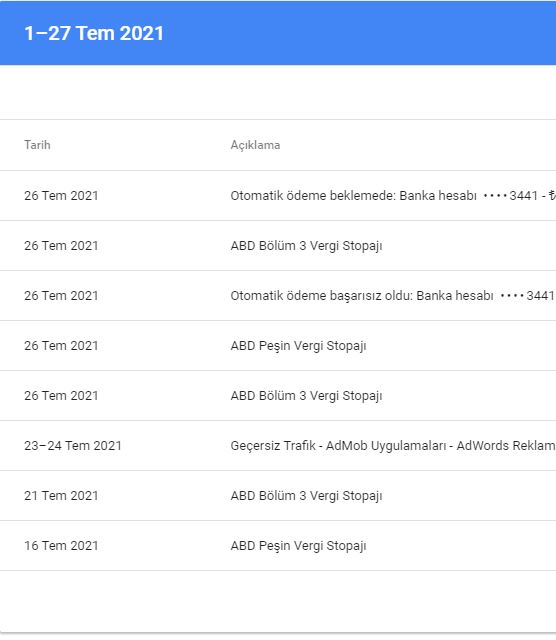Click AdMob Uygulamaları in the invalid traffic row
The height and width of the screenshot is (640, 556).
click(386, 446)
